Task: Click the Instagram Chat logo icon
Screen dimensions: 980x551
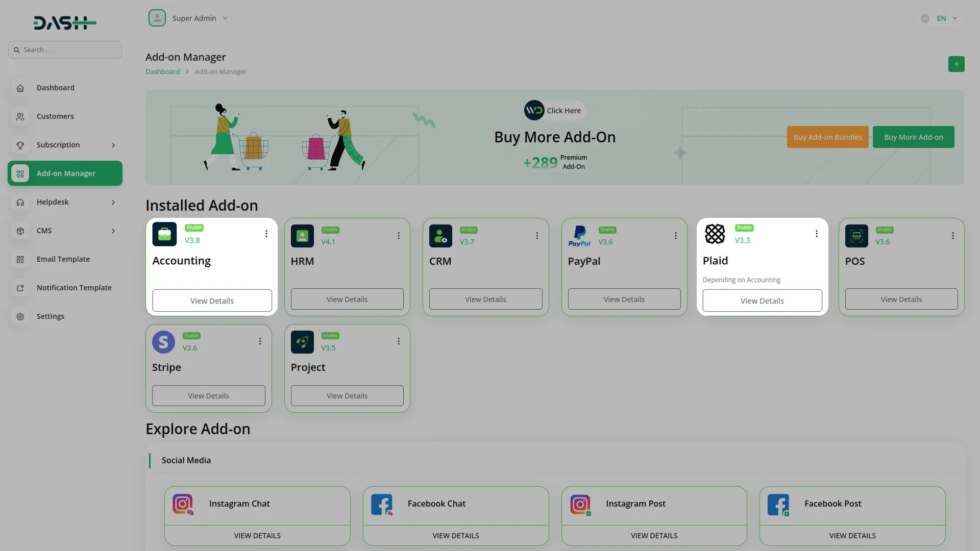Action: coord(183,505)
